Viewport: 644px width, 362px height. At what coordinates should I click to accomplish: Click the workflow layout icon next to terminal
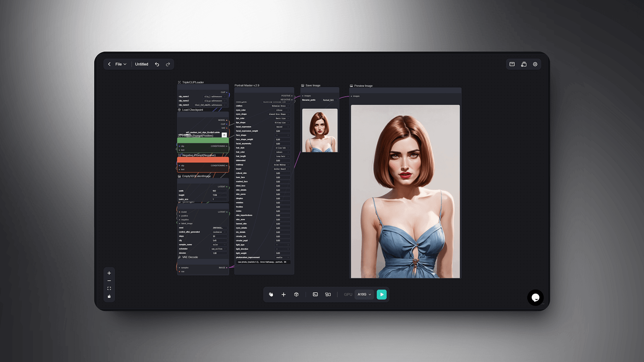tap(328, 294)
